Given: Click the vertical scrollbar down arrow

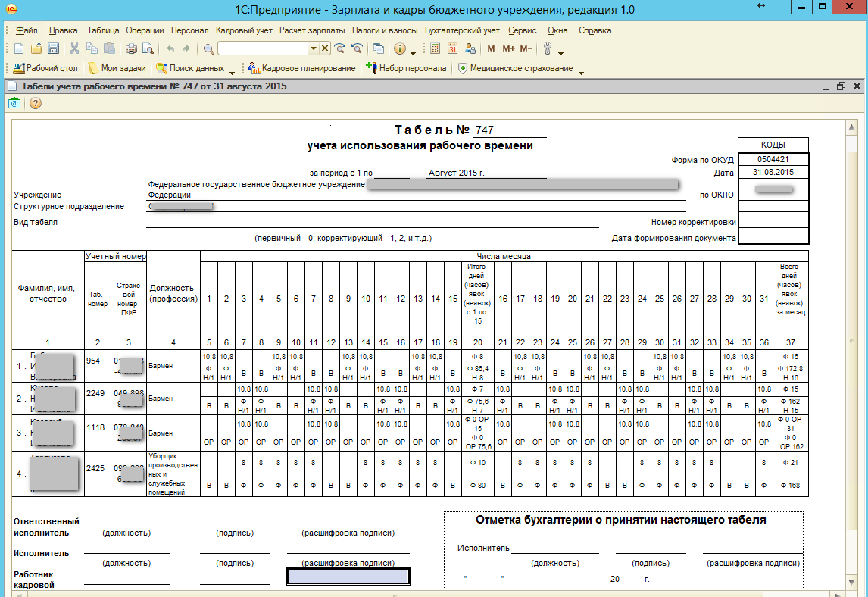Looking at the screenshot, I should pyautogui.click(x=852, y=582).
